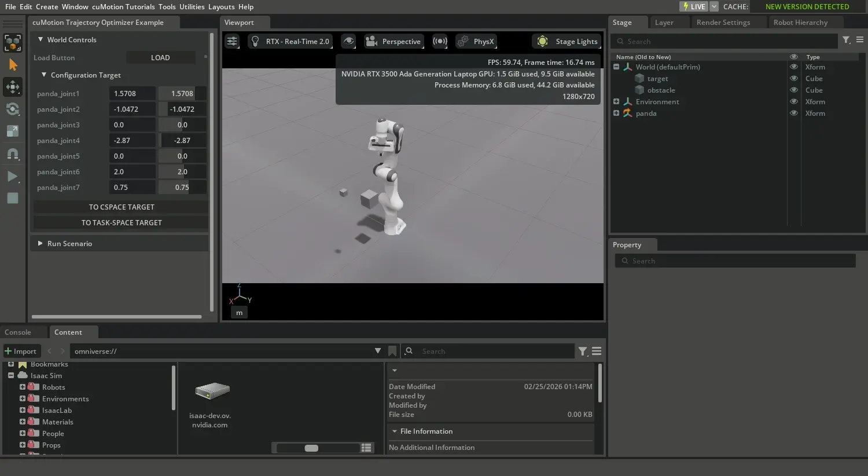Select the Move tool in the left toolbar
Viewport: 868px width, 476px height.
point(13,87)
